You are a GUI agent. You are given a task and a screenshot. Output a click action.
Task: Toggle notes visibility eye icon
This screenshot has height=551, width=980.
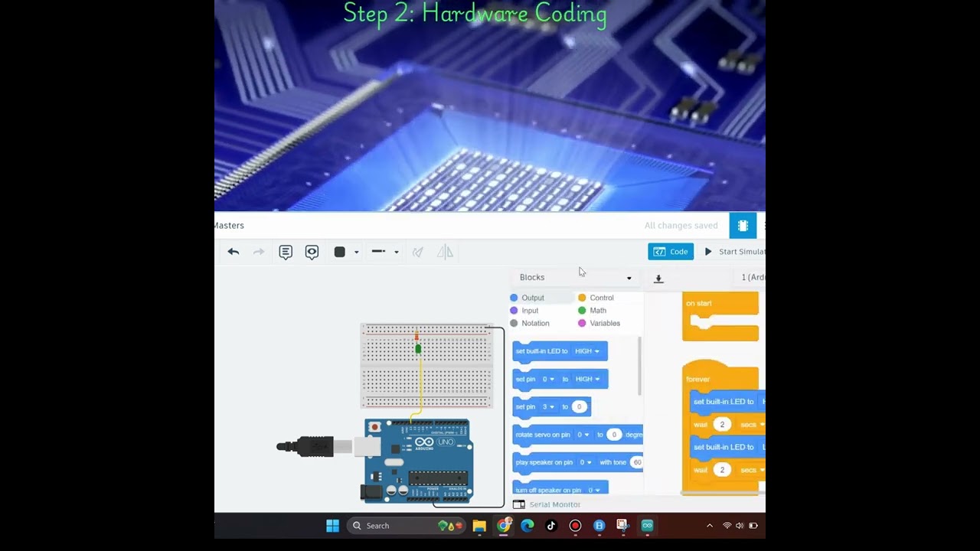(x=312, y=252)
